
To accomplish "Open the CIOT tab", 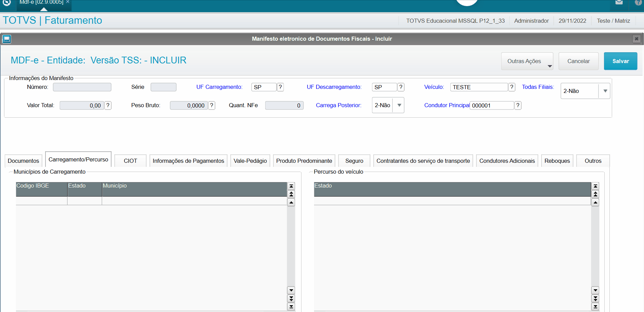I will click(131, 161).
